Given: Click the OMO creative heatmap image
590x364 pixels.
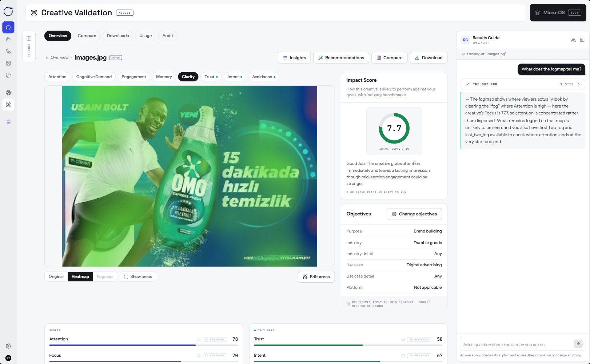Looking at the screenshot, I should [190, 176].
